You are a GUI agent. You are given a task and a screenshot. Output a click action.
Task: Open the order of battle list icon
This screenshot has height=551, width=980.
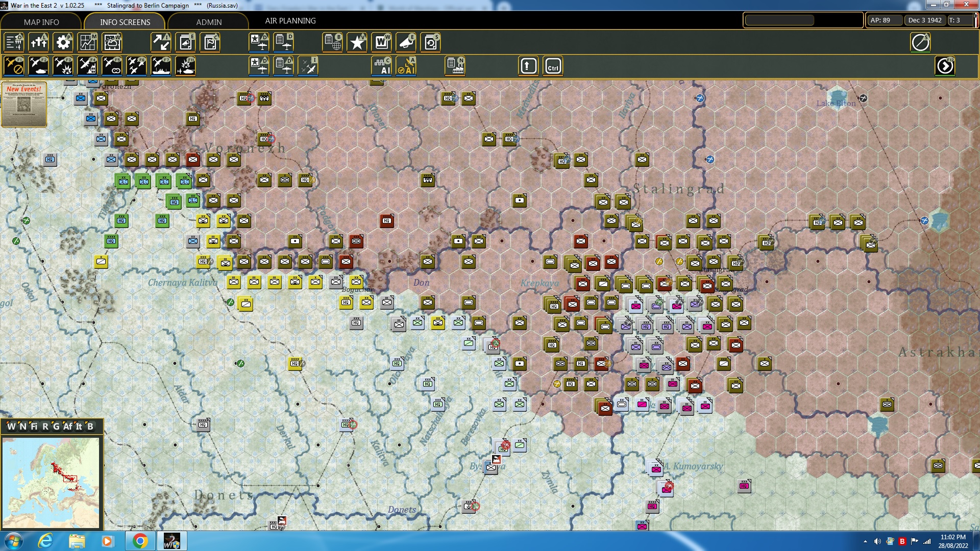point(14,42)
